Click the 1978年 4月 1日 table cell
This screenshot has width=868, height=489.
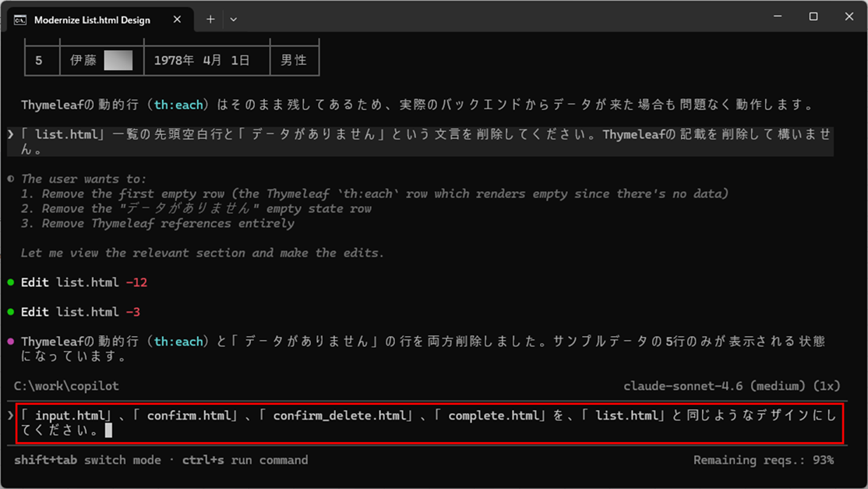pos(202,60)
